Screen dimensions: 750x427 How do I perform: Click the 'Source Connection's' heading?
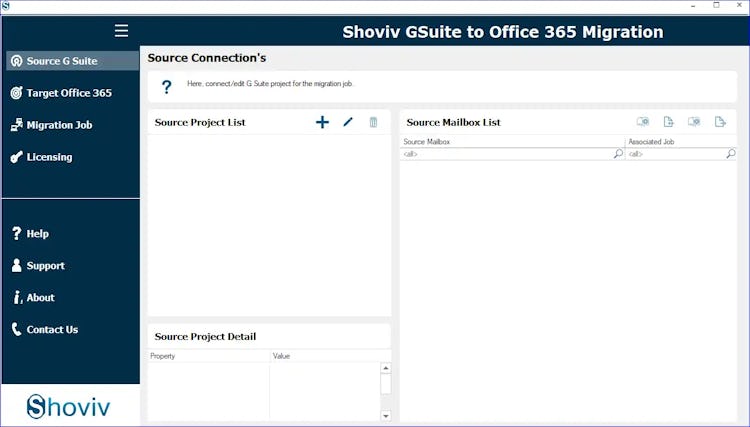point(207,58)
